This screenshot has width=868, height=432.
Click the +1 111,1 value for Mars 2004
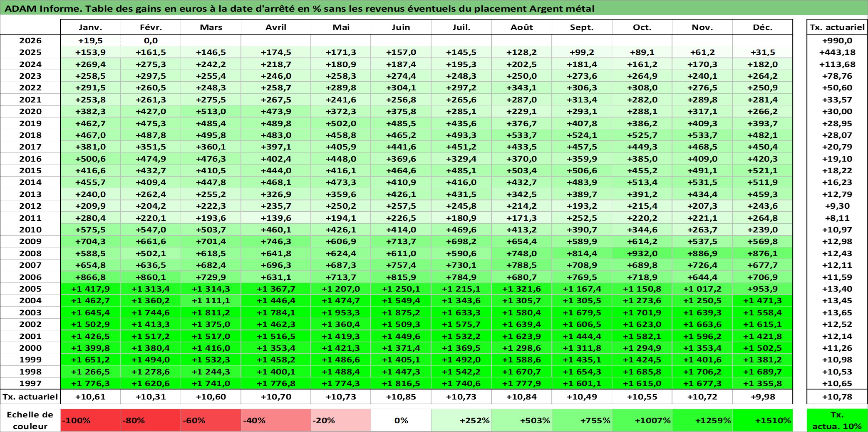[x=211, y=300]
